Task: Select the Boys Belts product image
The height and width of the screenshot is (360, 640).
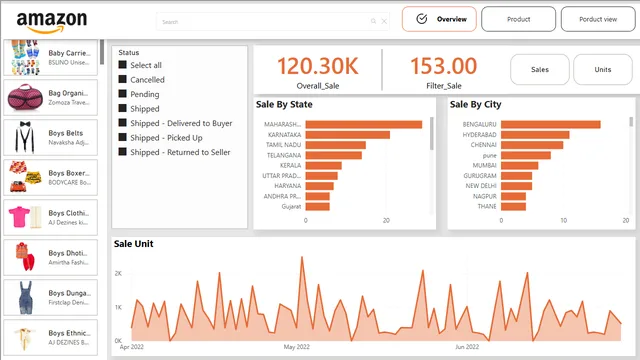Action: tap(25, 137)
